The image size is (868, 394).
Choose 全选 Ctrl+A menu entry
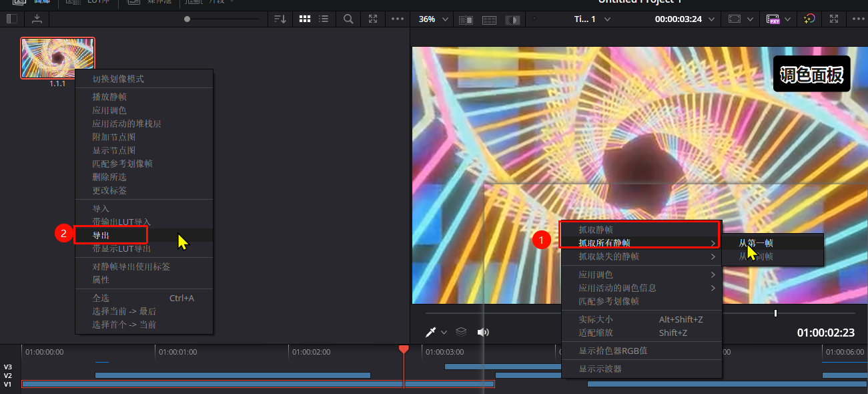pos(143,298)
